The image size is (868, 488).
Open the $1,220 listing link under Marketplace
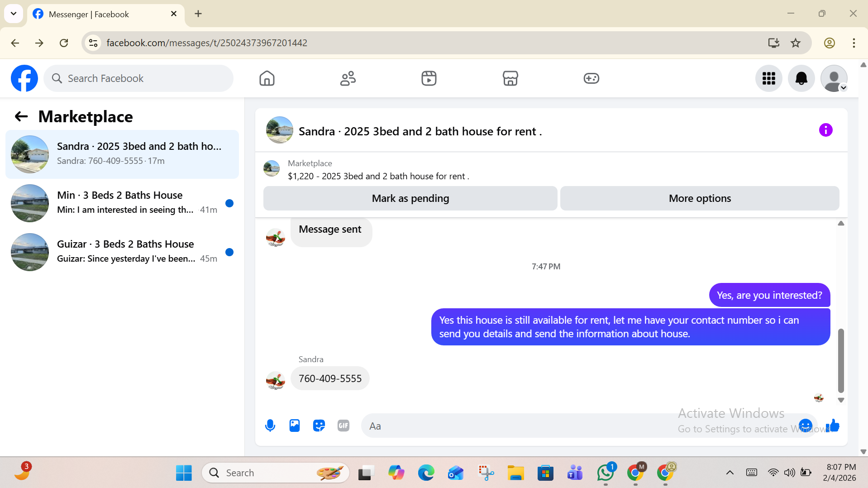coord(378,176)
